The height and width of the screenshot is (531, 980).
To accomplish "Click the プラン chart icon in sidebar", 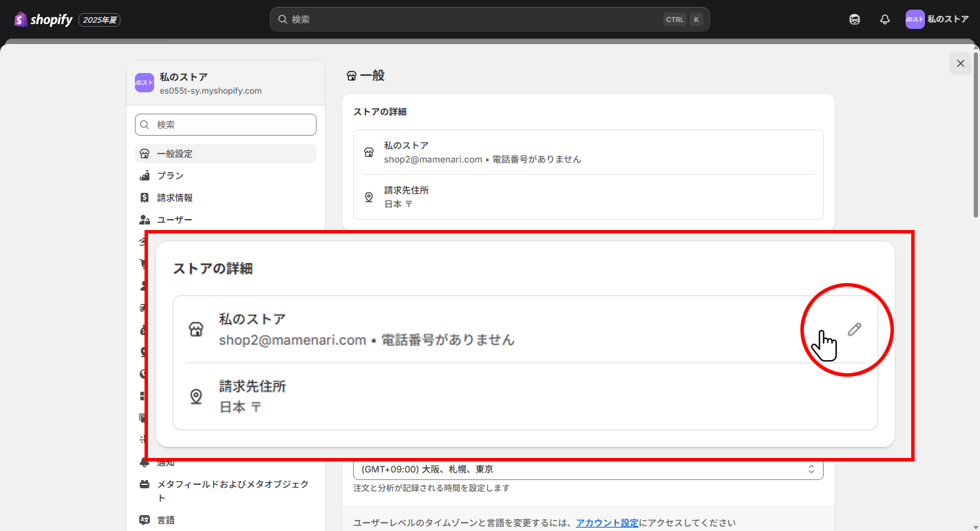I will pos(145,176).
